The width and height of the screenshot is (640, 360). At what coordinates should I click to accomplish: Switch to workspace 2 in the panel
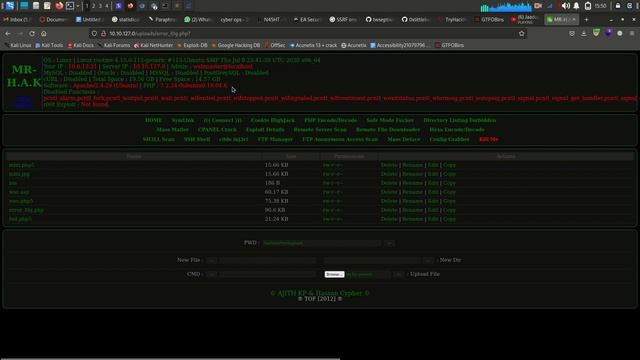(93, 6)
